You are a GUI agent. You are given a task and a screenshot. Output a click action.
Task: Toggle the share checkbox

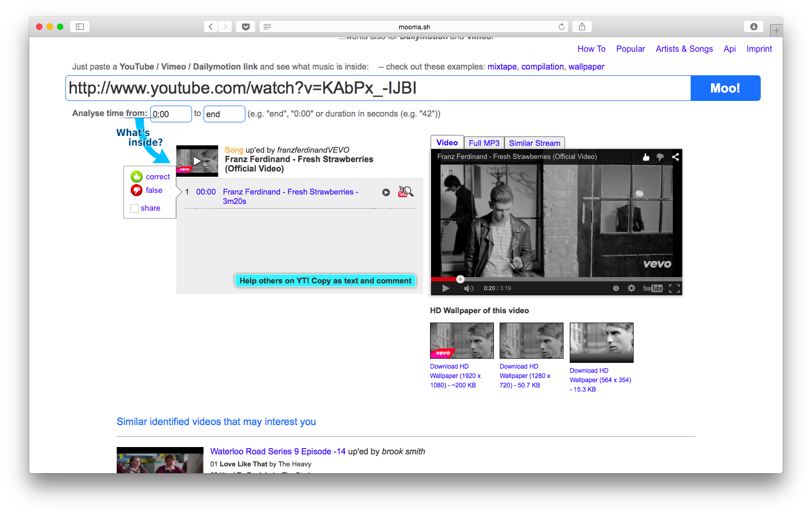click(x=134, y=209)
